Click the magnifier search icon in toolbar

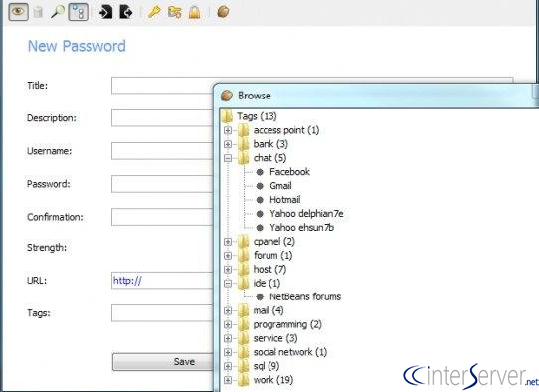pyautogui.click(x=58, y=12)
